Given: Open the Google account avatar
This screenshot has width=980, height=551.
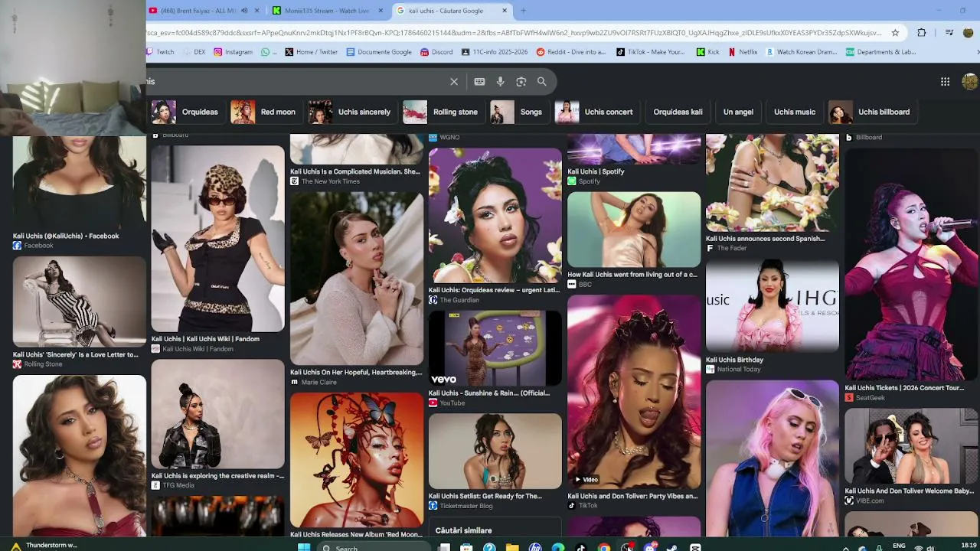Looking at the screenshot, I should [x=970, y=81].
